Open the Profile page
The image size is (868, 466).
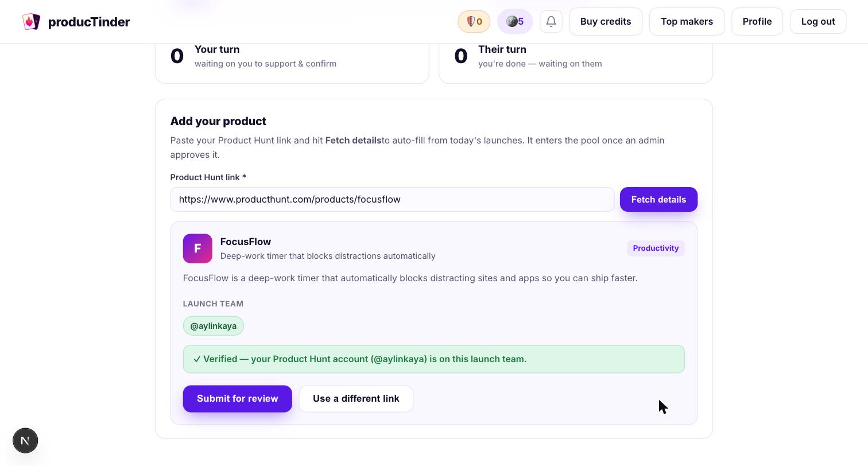(757, 22)
